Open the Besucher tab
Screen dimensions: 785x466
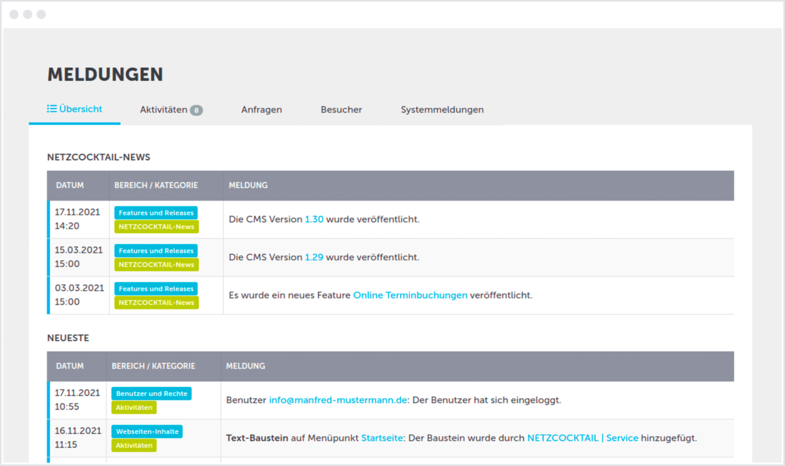[341, 109]
